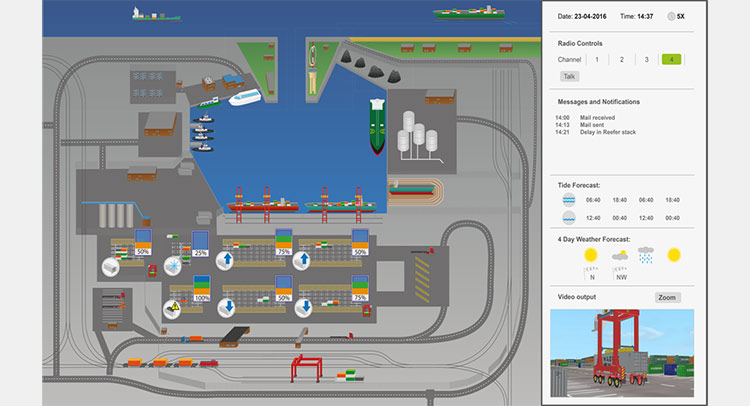Select the up-arrow icon beside the 50% stack
750x406 pixels.
[x=302, y=261]
